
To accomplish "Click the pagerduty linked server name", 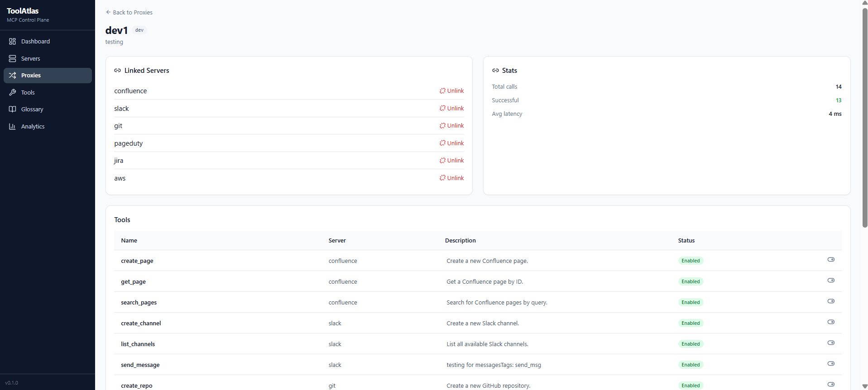I will [129, 143].
